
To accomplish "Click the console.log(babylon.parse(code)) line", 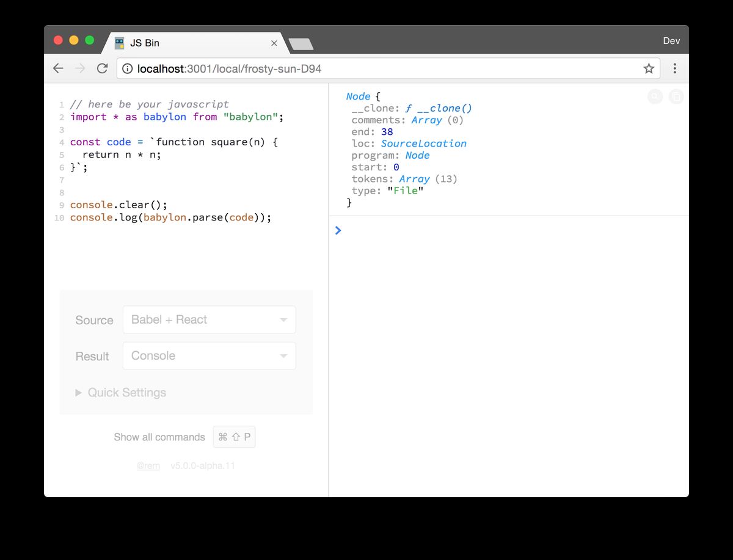I will 171,217.
